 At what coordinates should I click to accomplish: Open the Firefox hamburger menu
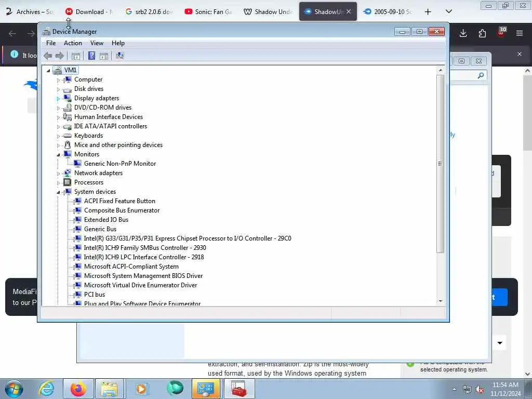pos(520,33)
